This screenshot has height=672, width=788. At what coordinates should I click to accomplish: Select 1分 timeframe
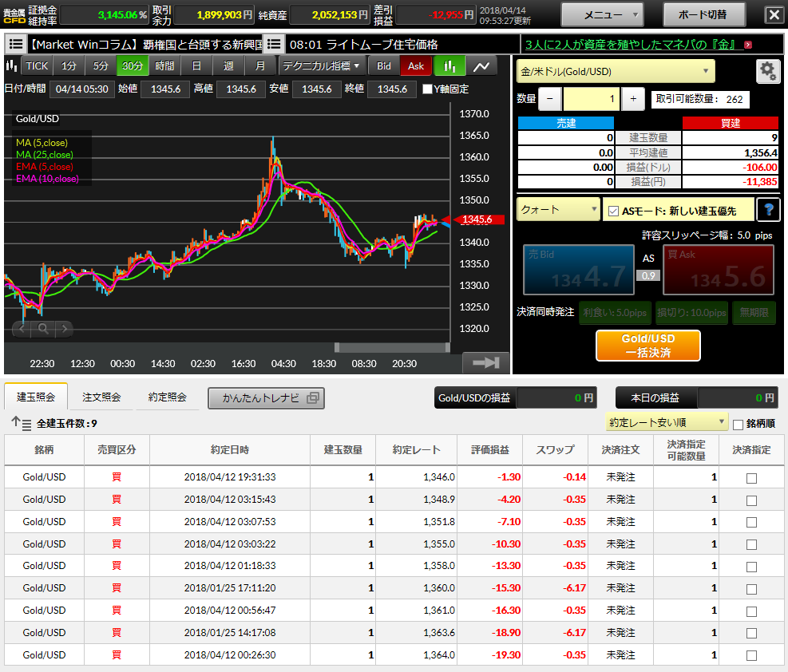coord(69,65)
